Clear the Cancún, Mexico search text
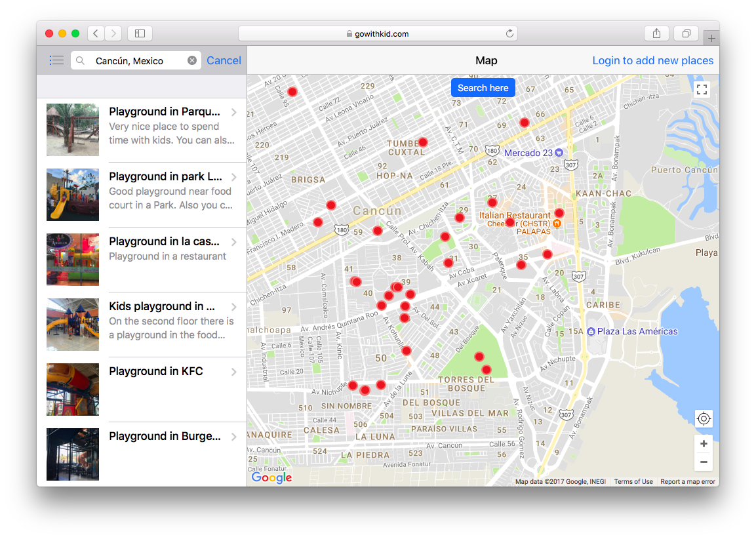 point(192,60)
